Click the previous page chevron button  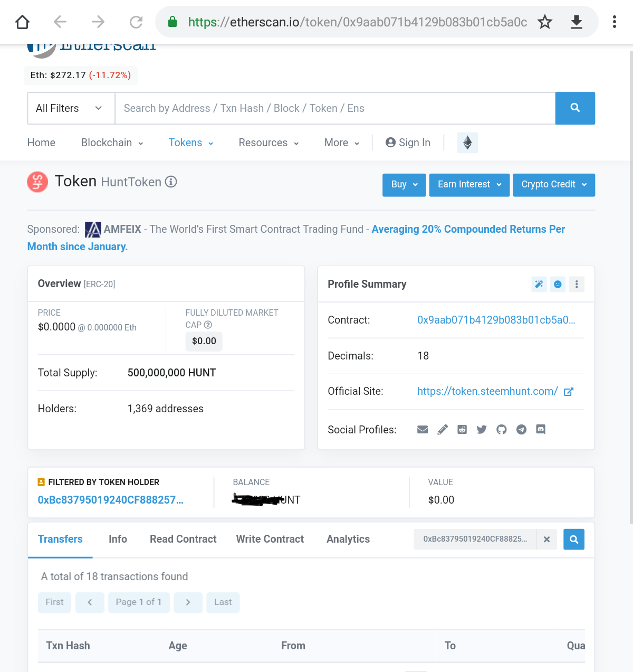[90, 602]
